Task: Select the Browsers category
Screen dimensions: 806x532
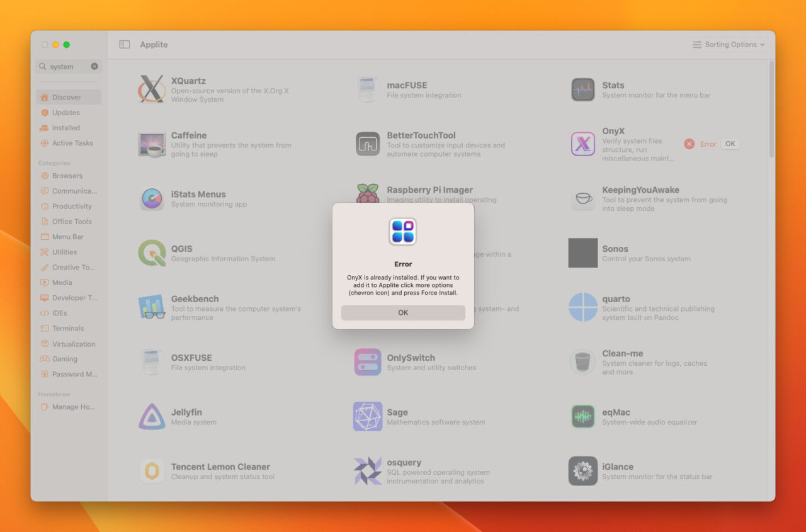Action: coord(67,176)
